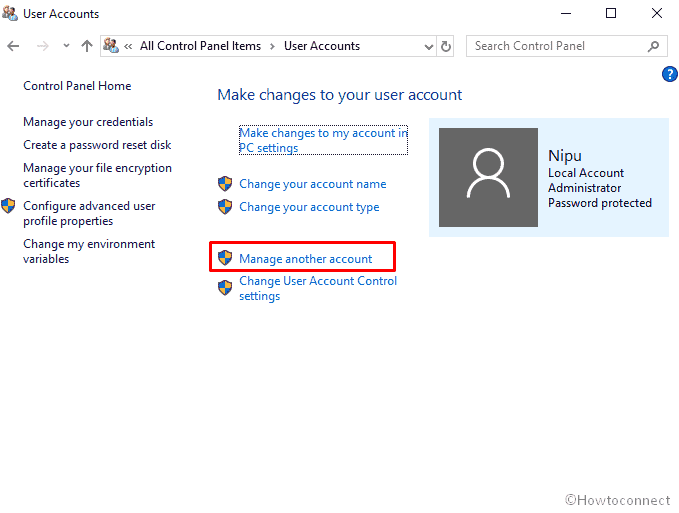This screenshot has height=513, width=679.
Task: Select the User Accounts breadcrumb
Action: click(322, 46)
